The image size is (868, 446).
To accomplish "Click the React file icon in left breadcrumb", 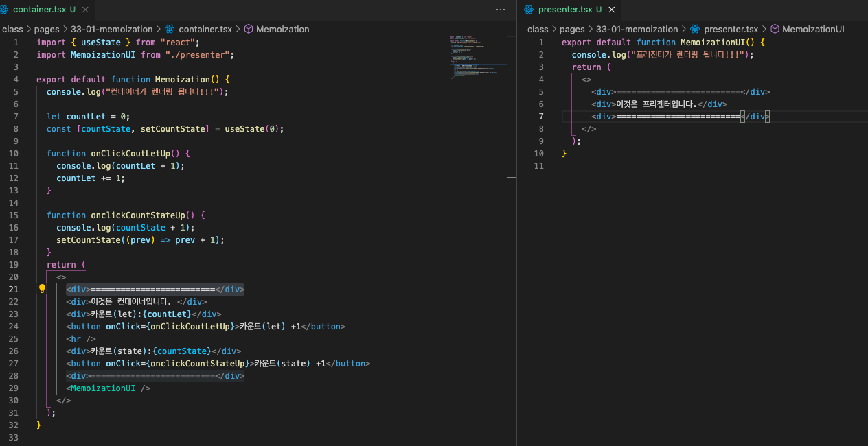I will [x=170, y=30].
